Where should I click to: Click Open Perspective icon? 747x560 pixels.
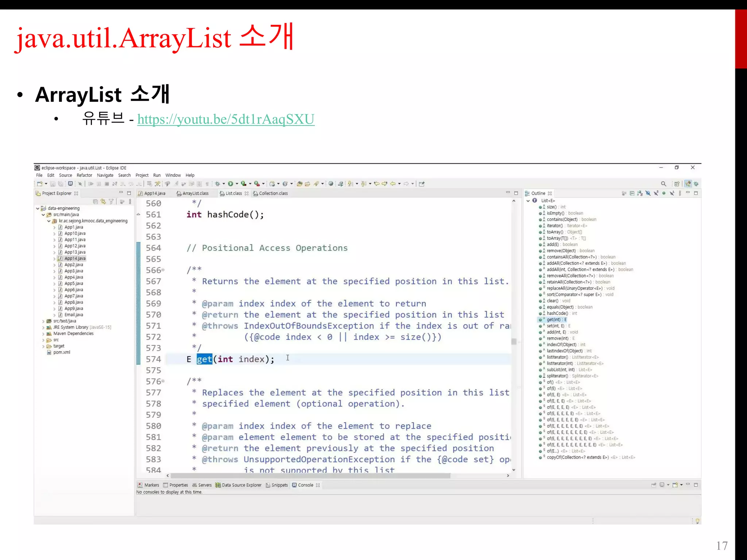point(677,184)
